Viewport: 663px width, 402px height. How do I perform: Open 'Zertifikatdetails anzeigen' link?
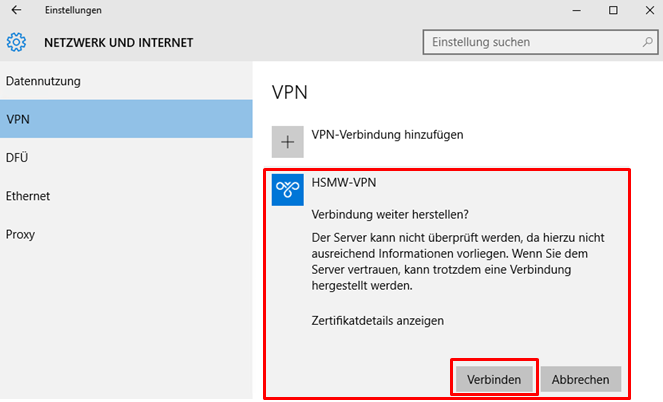[378, 321]
